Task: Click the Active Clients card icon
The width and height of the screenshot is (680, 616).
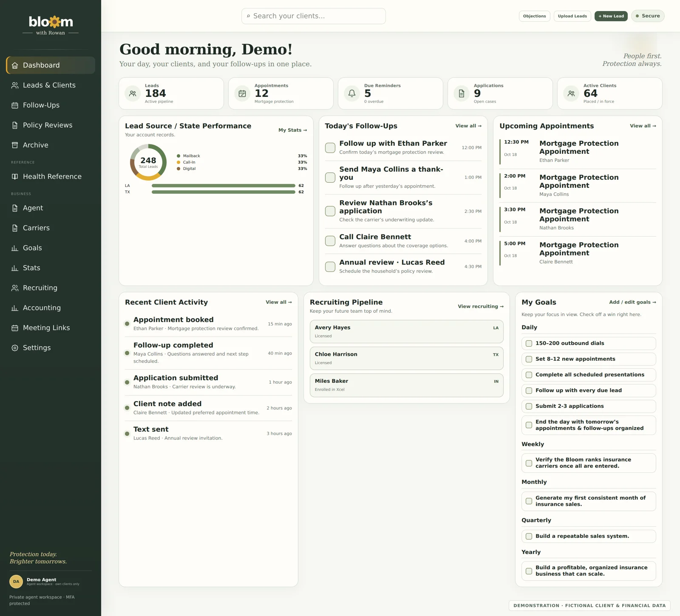Action: tap(571, 93)
